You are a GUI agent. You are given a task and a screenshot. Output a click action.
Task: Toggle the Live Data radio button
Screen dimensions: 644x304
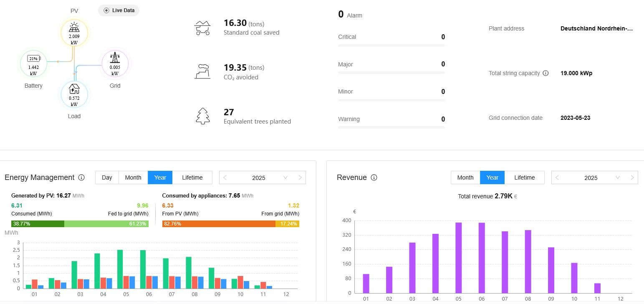point(107,10)
